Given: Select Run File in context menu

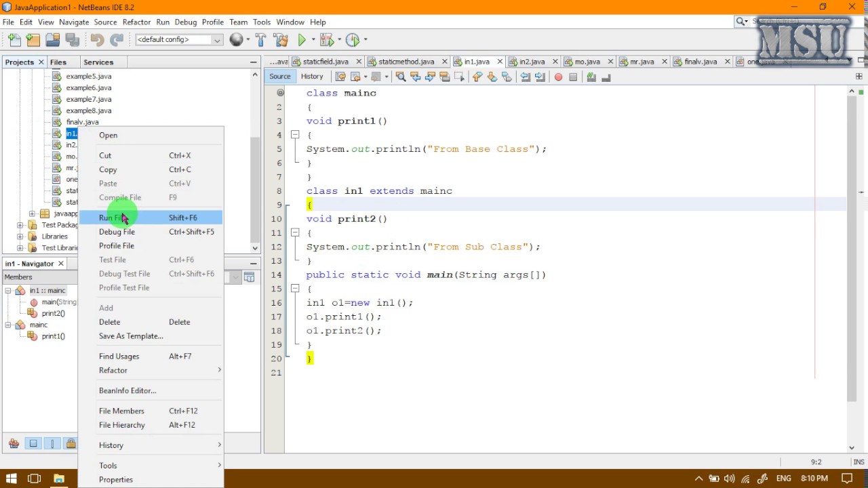Looking at the screenshot, I should point(151,218).
